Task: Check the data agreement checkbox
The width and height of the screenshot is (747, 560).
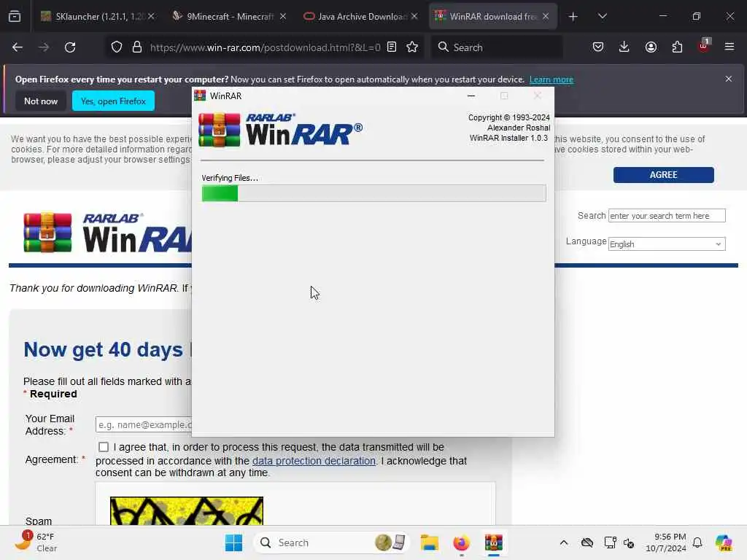Action: 104,447
